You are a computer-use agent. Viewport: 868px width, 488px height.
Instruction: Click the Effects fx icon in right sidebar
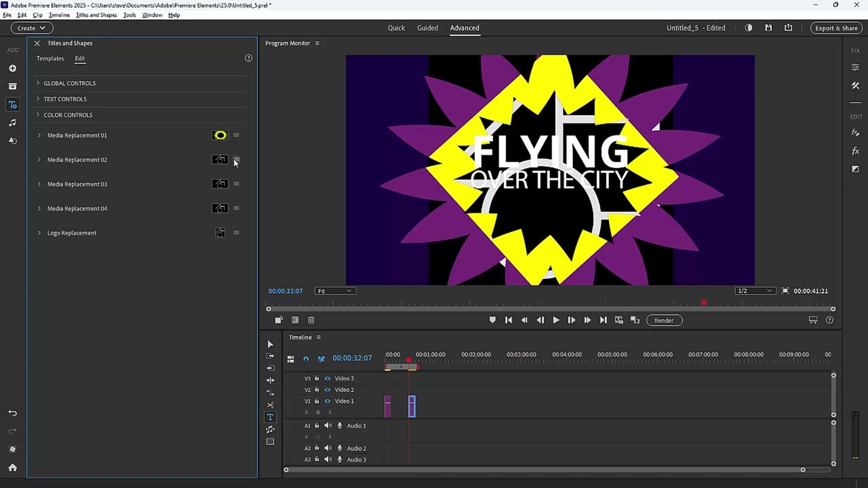pyautogui.click(x=855, y=151)
